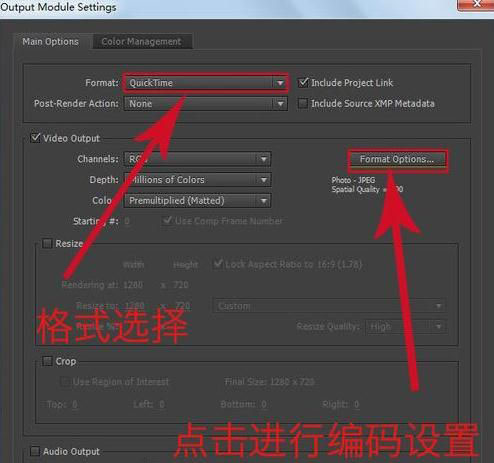
Task: Toggle Use Region of Interest checkbox
Action: tap(65, 381)
